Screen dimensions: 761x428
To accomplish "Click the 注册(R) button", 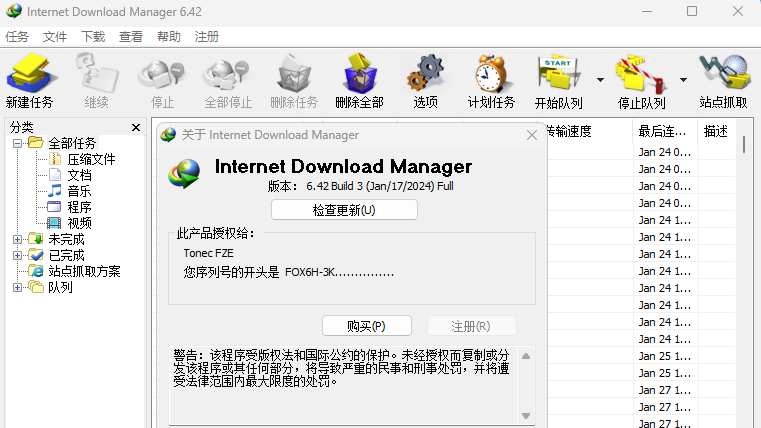I will pos(471,326).
